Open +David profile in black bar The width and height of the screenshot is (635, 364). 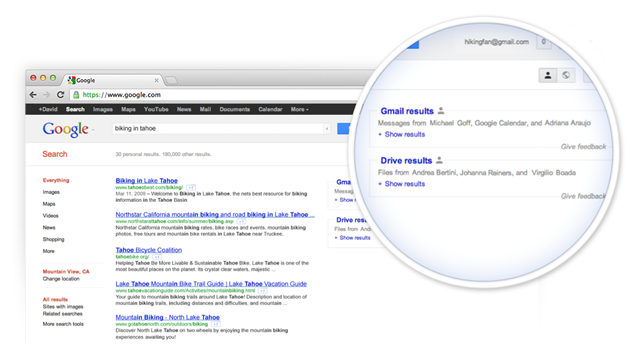[48, 109]
